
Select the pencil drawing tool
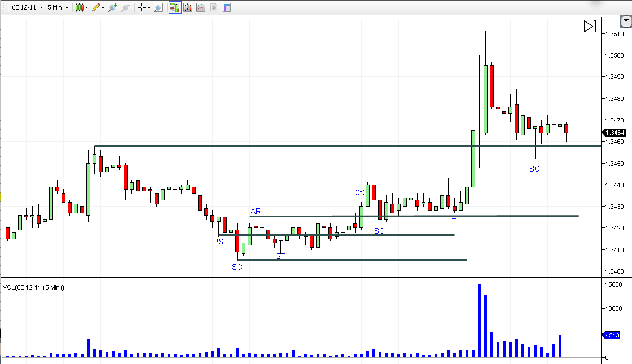[96, 7]
